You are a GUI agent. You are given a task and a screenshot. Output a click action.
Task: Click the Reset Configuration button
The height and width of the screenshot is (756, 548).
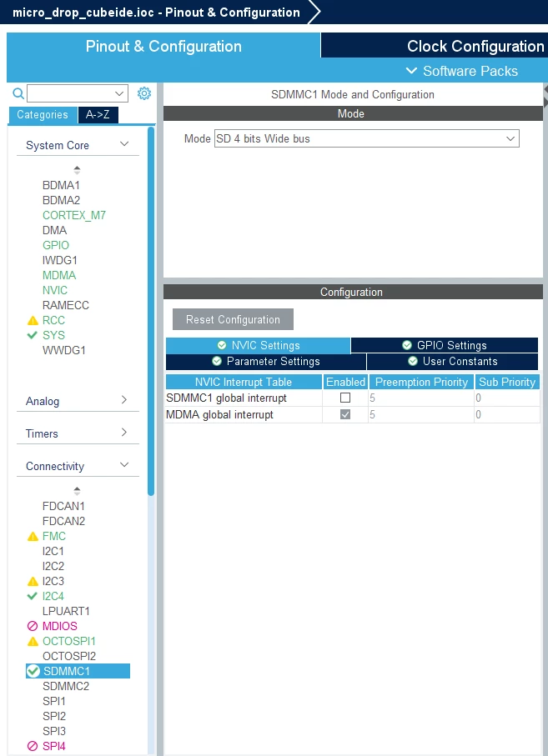(x=233, y=320)
